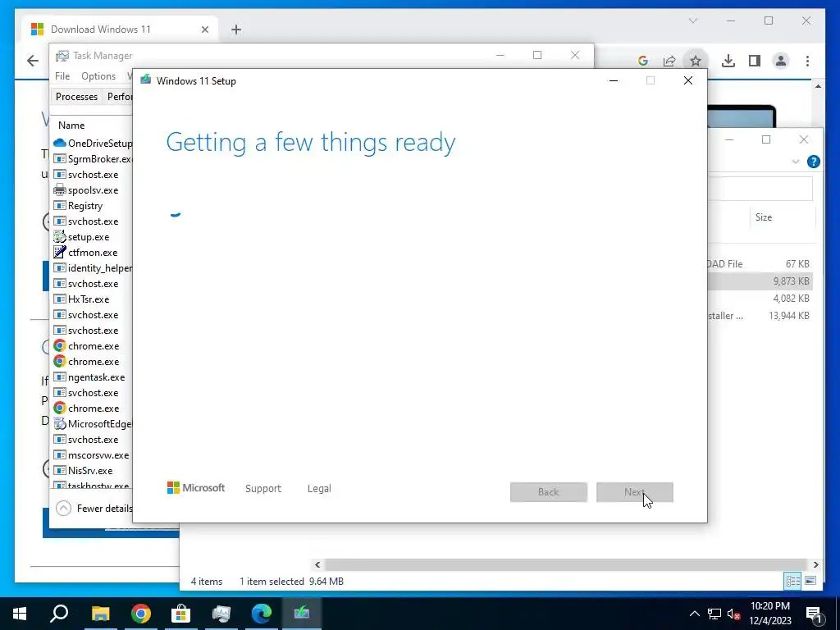Collapse Task Manager with Fewer details

[94, 508]
